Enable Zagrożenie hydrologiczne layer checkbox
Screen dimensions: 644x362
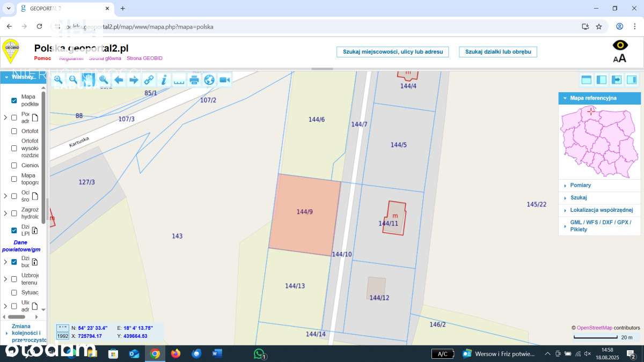tap(14, 213)
